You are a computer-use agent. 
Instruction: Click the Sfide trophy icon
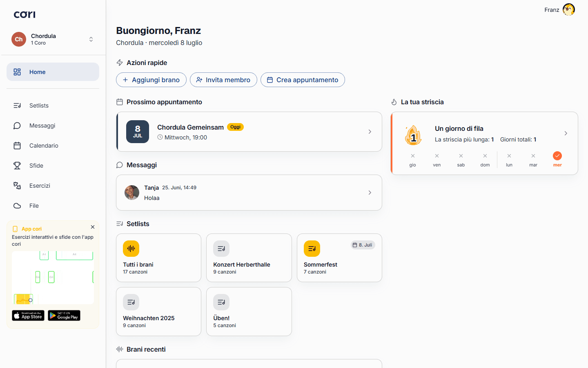tap(17, 166)
